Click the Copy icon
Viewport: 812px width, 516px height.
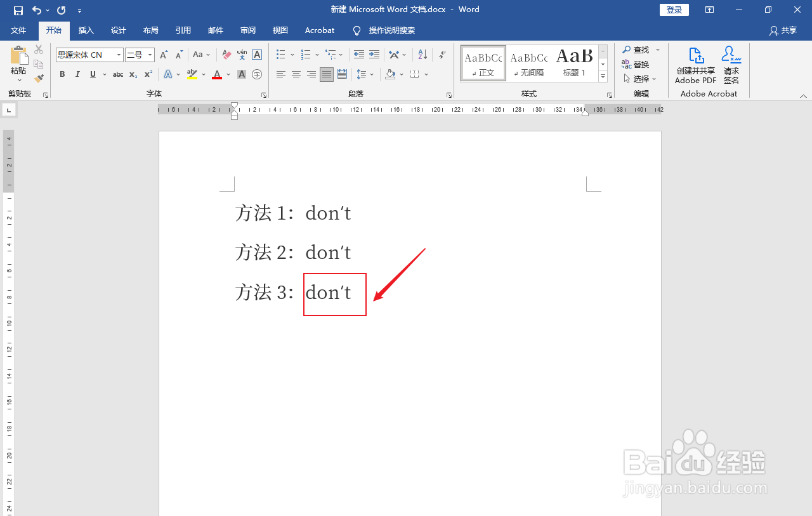point(39,64)
